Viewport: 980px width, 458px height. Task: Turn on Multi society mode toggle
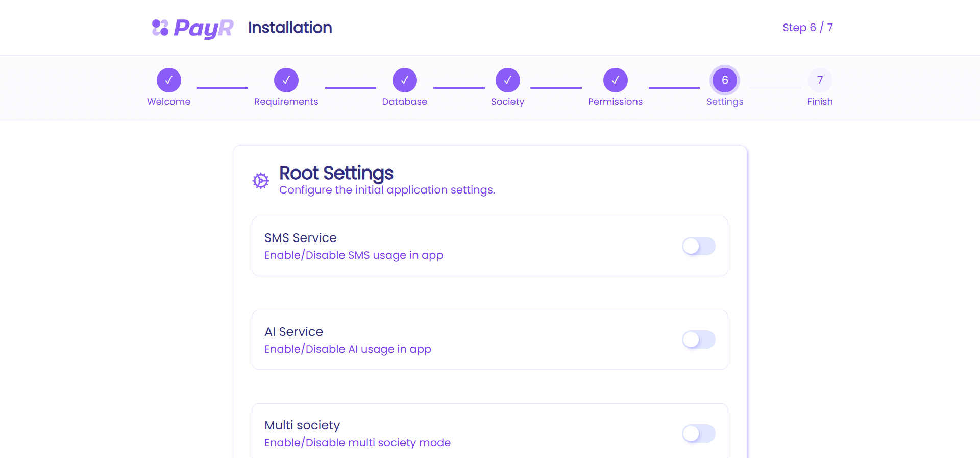699,433
